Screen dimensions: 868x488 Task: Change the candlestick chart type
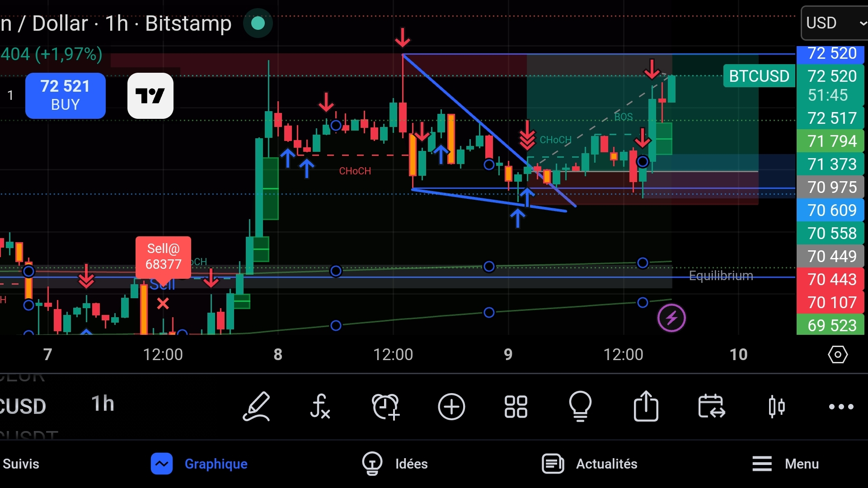coord(776,406)
